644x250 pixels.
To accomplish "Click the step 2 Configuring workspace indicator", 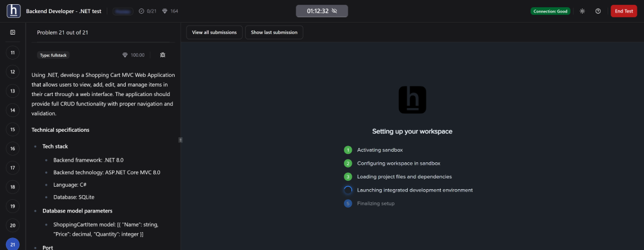I will click(348, 163).
